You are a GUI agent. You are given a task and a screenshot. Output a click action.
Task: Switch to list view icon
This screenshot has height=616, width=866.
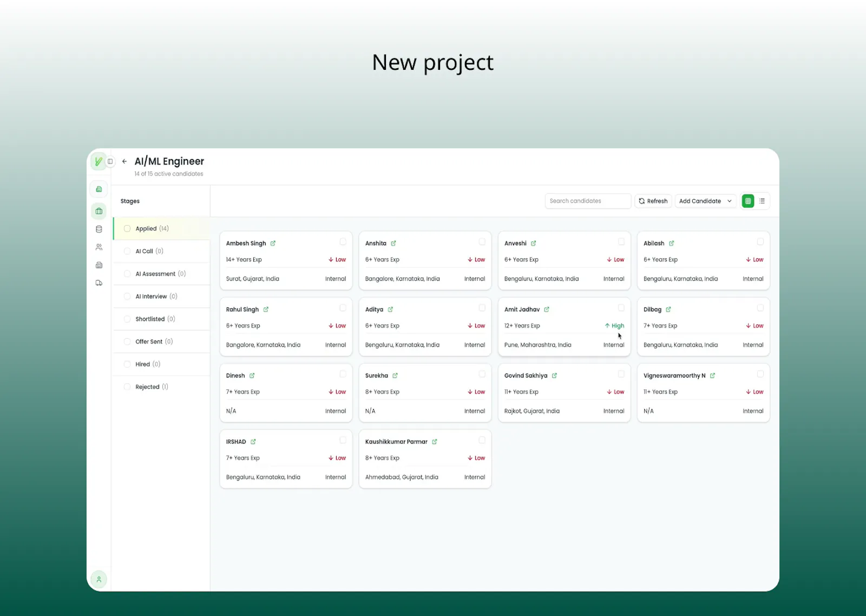click(x=762, y=201)
